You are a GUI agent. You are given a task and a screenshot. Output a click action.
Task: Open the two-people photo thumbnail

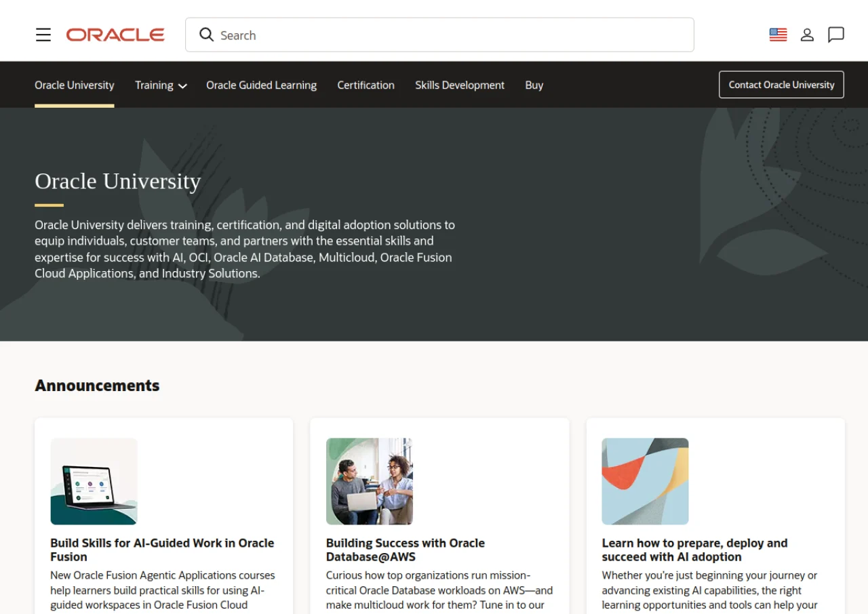click(x=370, y=481)
